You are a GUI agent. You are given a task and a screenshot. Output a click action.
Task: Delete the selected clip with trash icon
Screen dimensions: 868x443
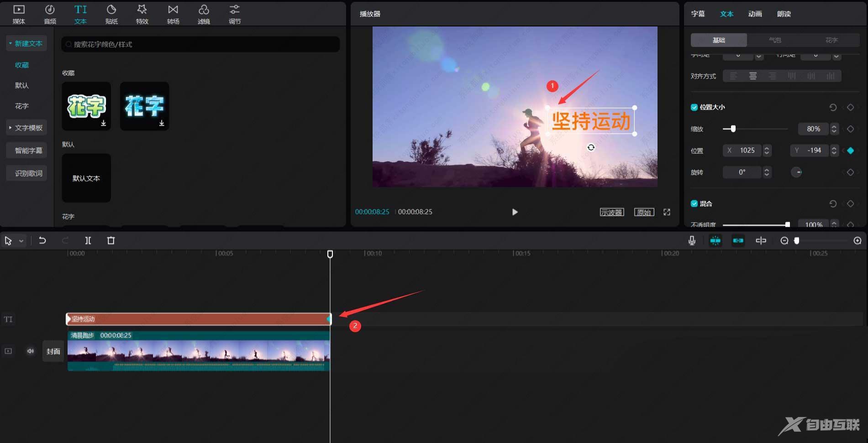(111, 240)
